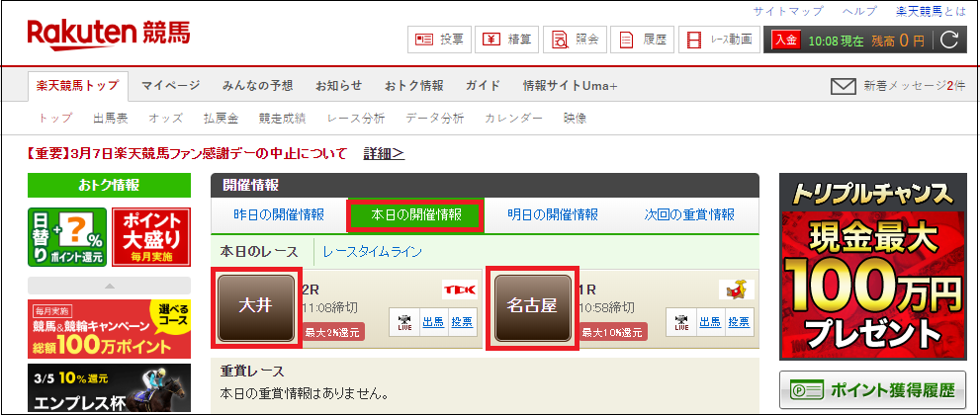The width and height of the screenshot is (980, 415).
Task: Select the 次回の重賞情報 tab
Action: [689, 215]
